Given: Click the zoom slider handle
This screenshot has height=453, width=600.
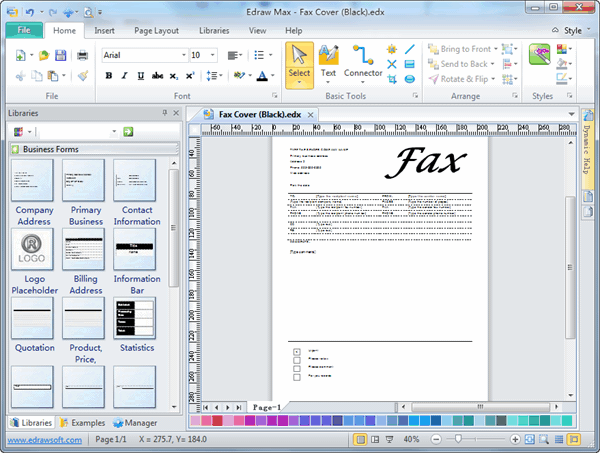Looking at the screenshot, I should click(458, 439).
